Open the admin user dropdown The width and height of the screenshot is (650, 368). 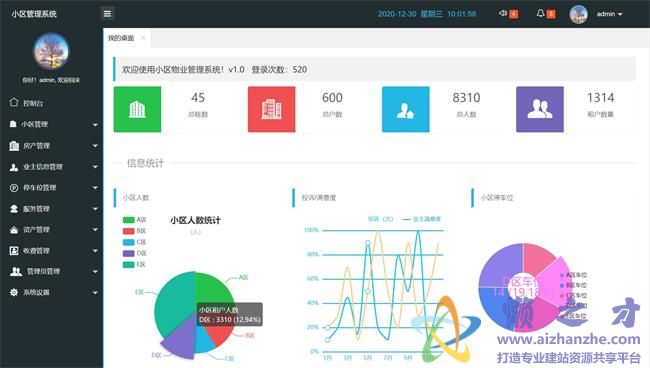(609, 14)
